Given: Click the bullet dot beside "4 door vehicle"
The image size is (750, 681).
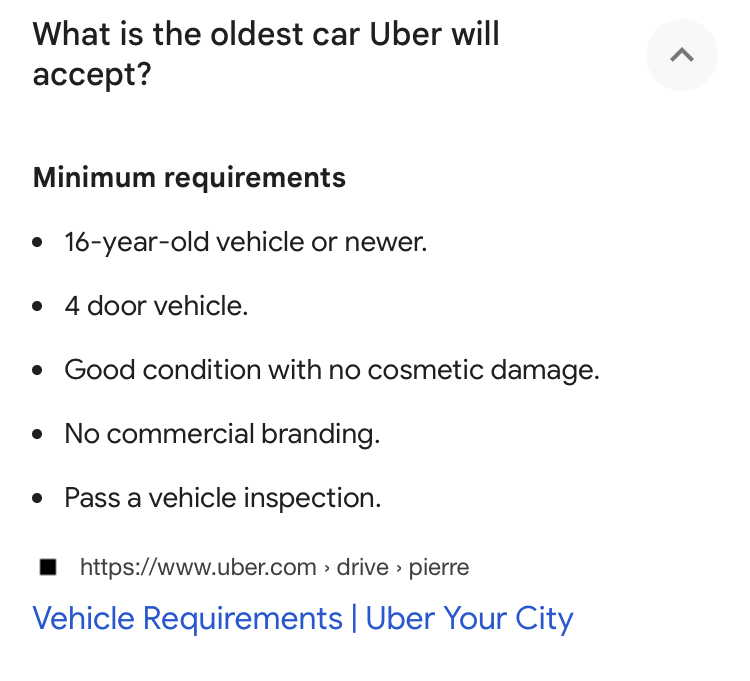Looking at the screenshot, I should (x=38, y=307).
